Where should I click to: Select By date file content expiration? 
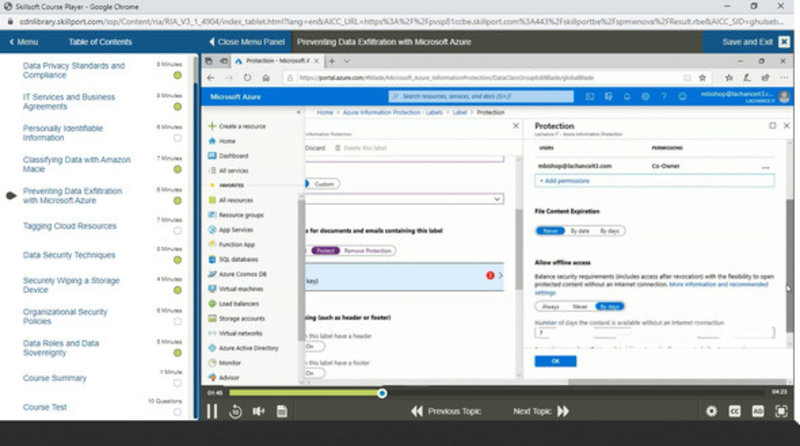pos(580,231)
